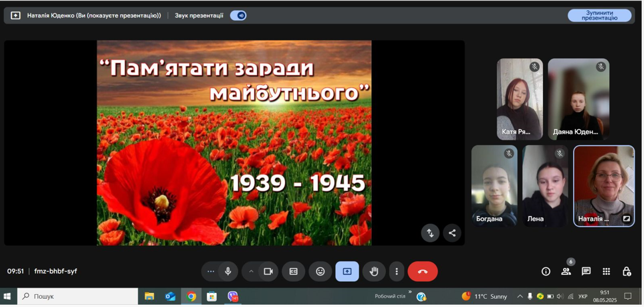The width and height of the screenshot is (644, 307).
Task: Open host controls lock icon
Action: coord(626,271)
